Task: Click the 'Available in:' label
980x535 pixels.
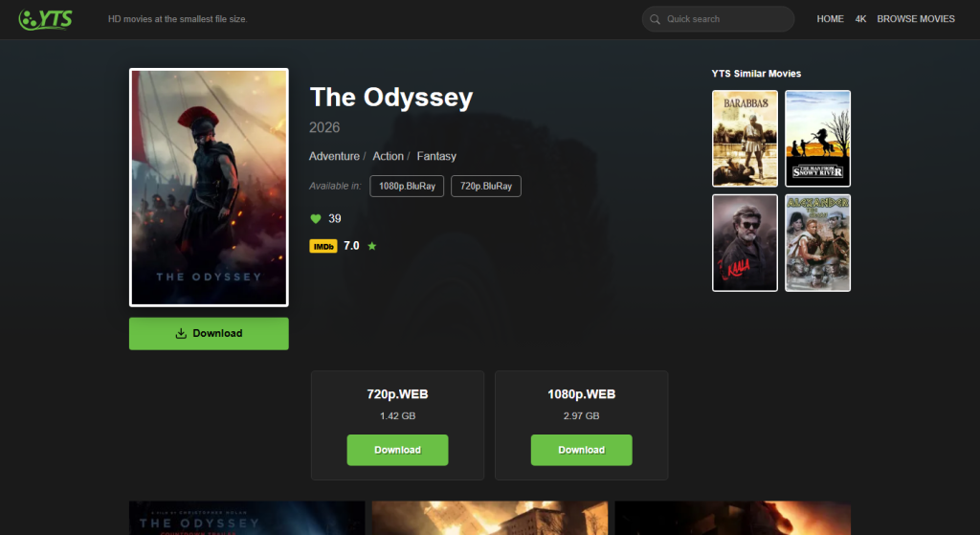Action: (x=335, y=187)
